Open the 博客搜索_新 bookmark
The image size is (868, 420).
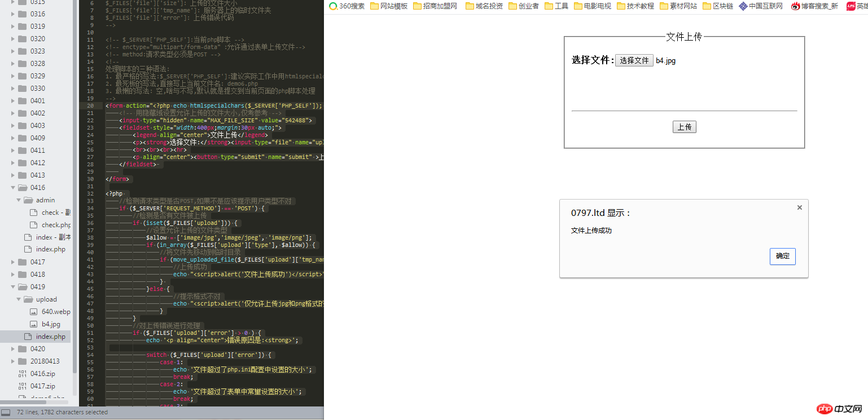[x=814, y=6]
